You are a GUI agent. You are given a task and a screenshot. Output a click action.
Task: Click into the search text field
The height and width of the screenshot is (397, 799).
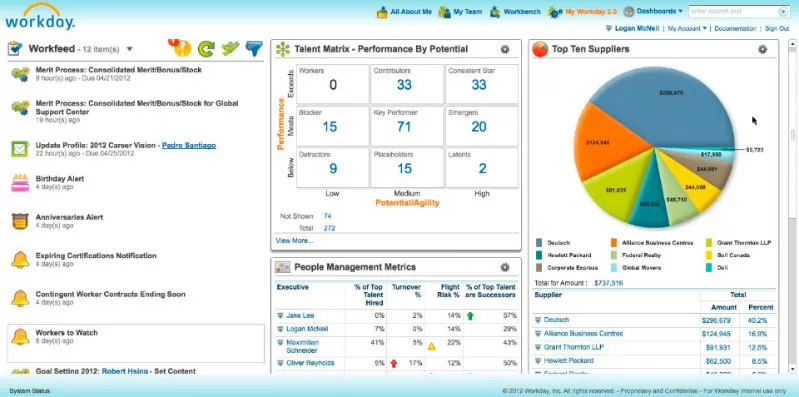734,12
